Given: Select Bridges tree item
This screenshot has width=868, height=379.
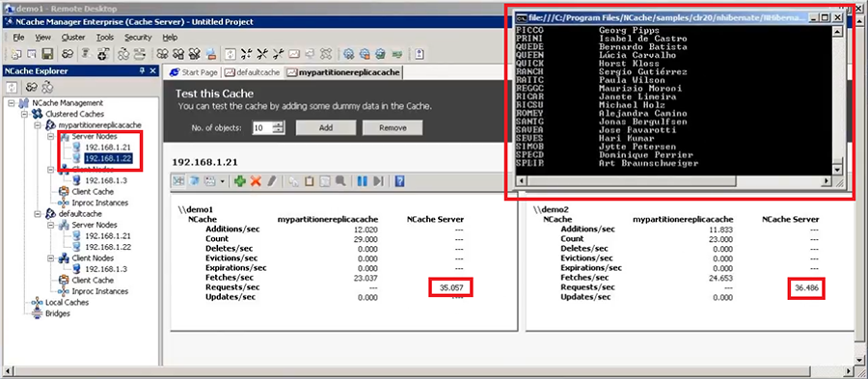Looking at the screenshot, I should (58, 313).
